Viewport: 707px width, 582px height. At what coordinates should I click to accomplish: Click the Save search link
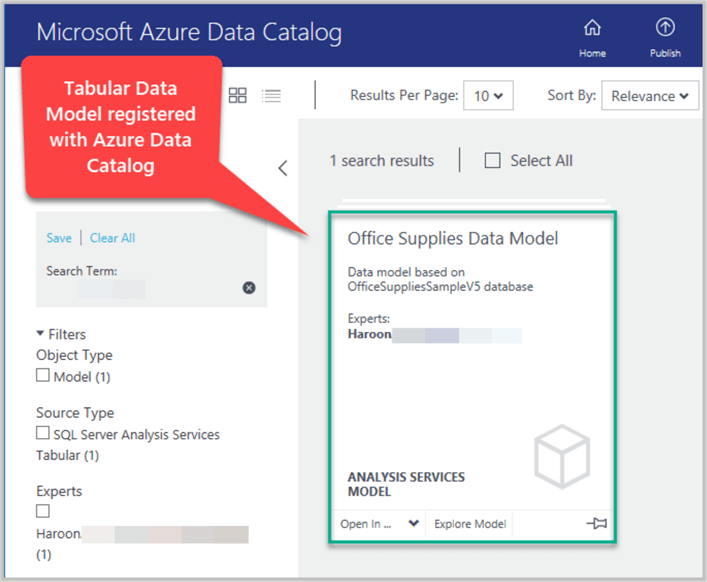pyautogui.click(x=59, y=238)
